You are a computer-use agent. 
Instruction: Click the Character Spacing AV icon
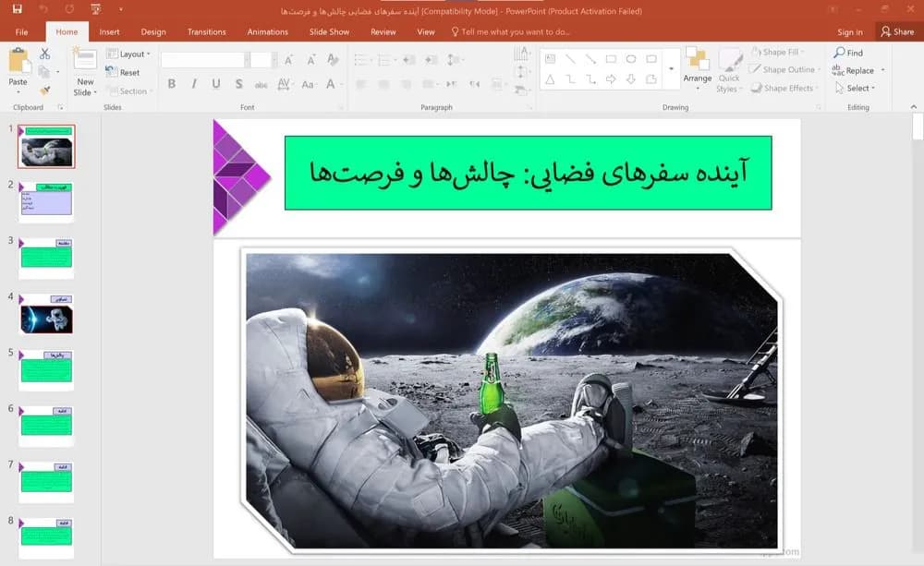tap(284, 84)
